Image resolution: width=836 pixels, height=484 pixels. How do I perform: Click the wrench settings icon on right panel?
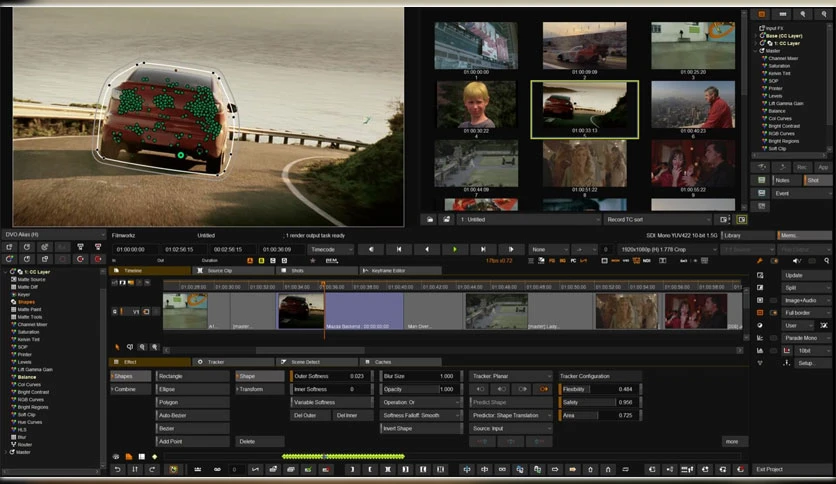tap(760, 261)
